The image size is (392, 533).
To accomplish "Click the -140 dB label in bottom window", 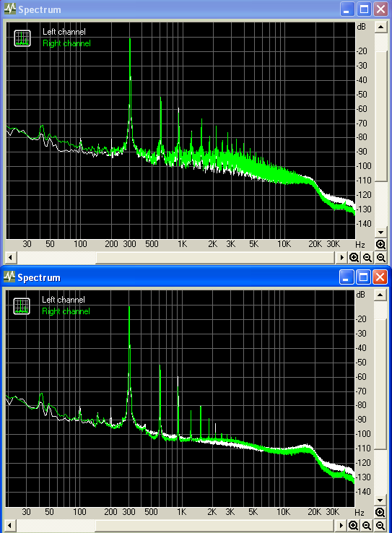I will click(363, 492).
